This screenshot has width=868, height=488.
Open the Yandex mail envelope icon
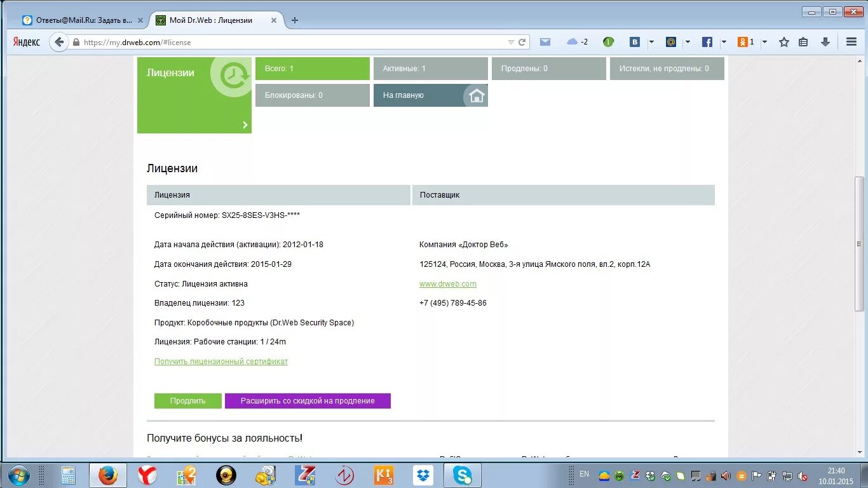click(545, 42)
